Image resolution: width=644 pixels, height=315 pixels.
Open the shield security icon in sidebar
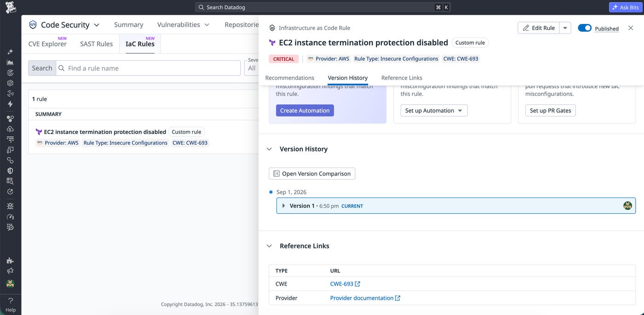point(10,170)
